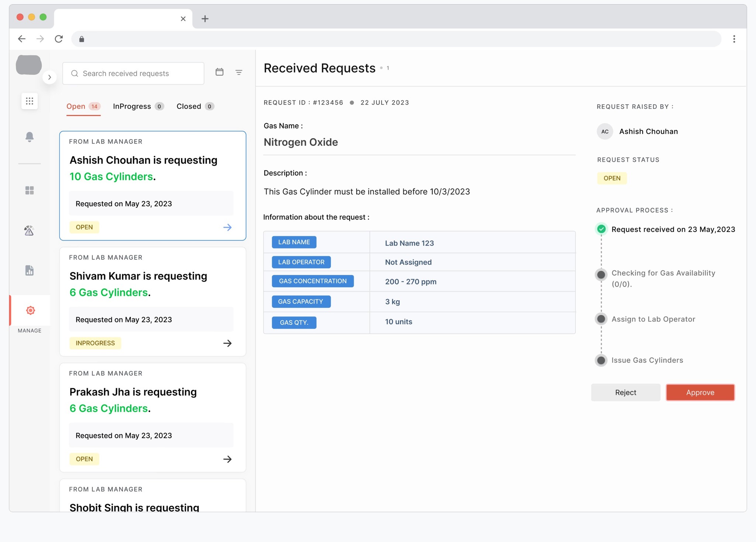Open a new browser tab
756x542 pixels.
[x=205, y=18]
